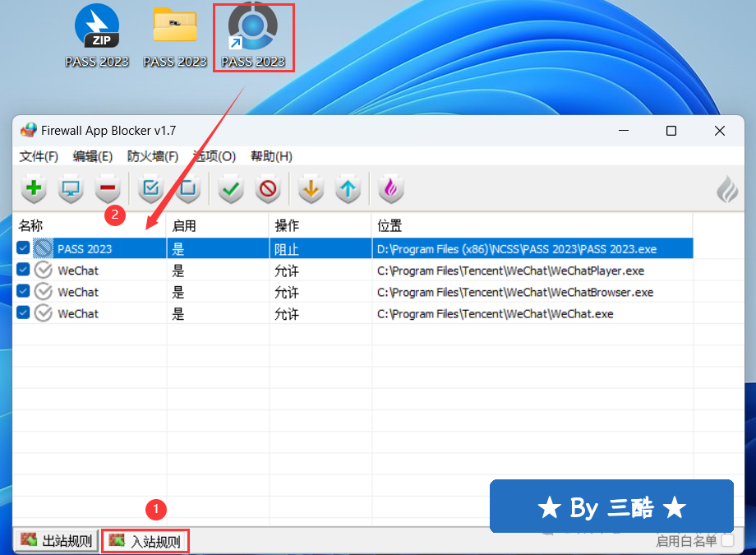Sort by the 名称 column header
The width and height of the screenshot is (756, 555).
click(90, 225)
